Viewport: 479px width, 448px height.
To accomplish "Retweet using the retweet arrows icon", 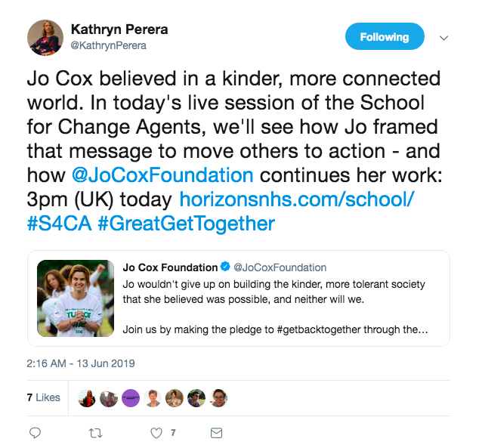I will click(x=95, y=433).
